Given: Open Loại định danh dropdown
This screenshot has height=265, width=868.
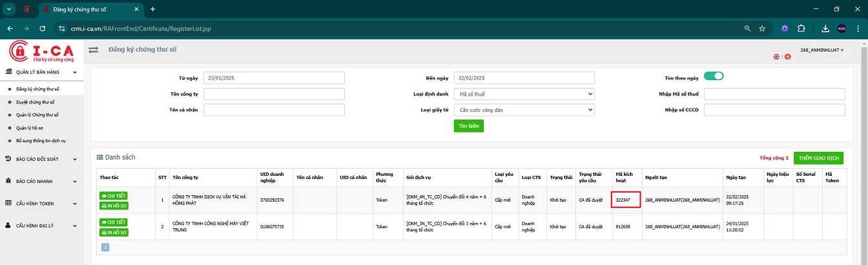Looking at the screenshot, I should tap(524, 94).
